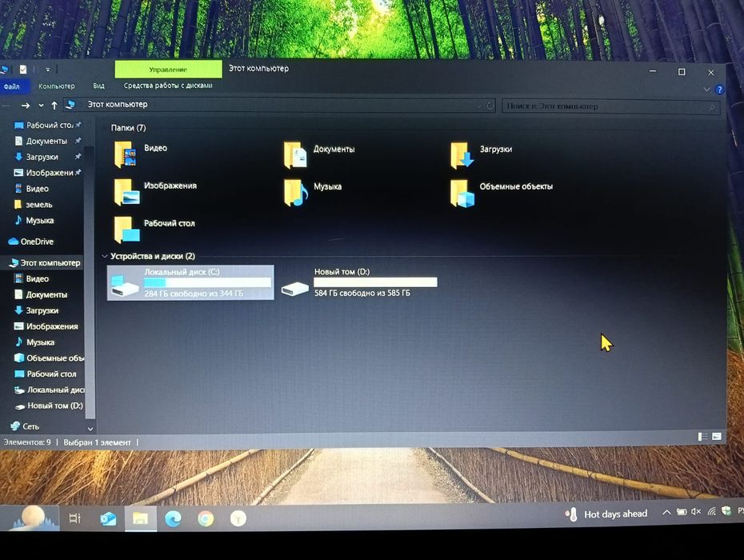Collapse the Устройства и диски group

[x=104, y=256]
